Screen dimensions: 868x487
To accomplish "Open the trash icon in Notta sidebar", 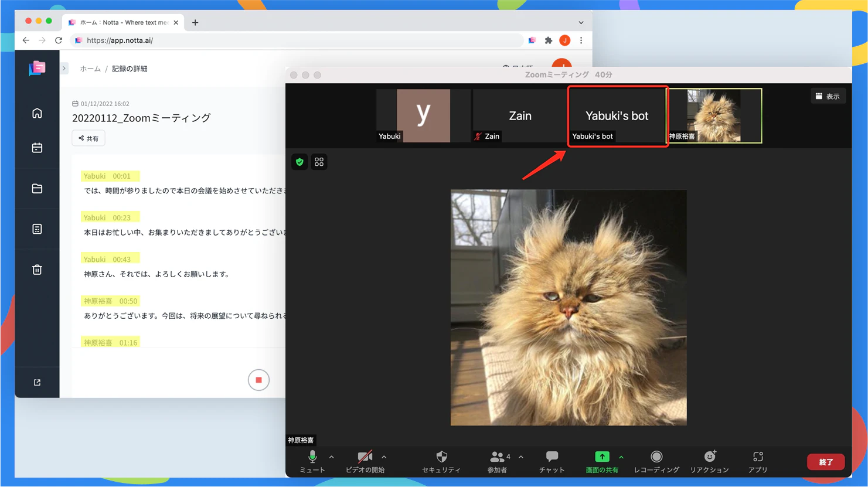I will coord(37,270).
